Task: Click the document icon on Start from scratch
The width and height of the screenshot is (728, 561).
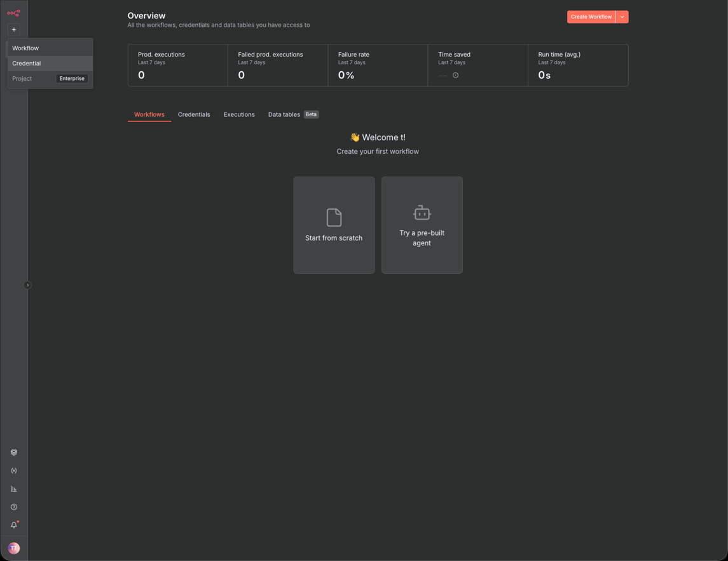Action: (334, 217)
